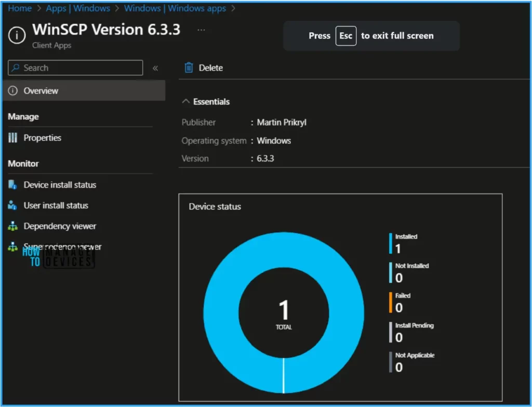Click the Not Installed legend label
Viewport: 532px width, 407px height.
pos(412,266)
